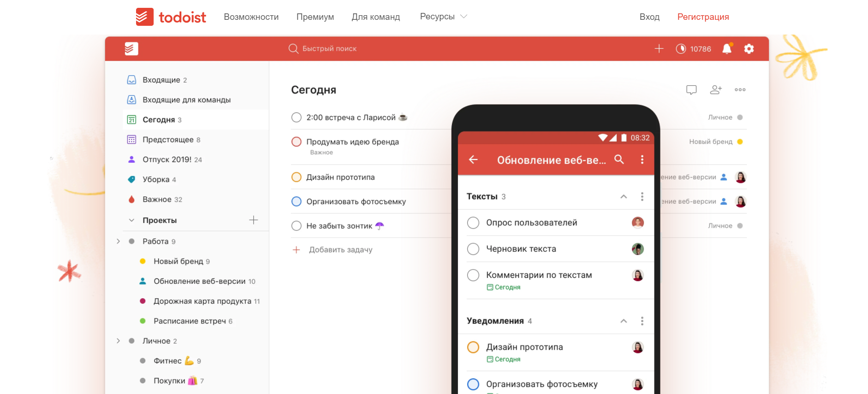Click the Регистрация link

coord(703,17)
